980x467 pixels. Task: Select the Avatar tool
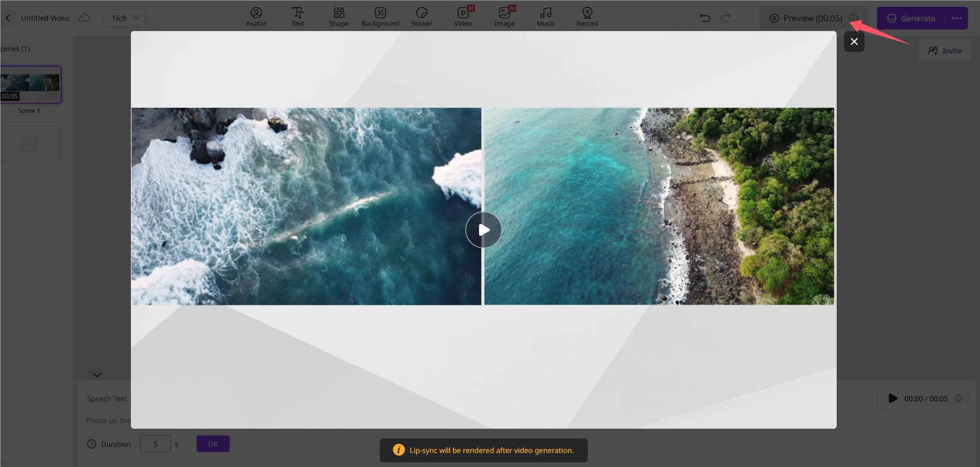pyautogui.click(x=256, y=16)
